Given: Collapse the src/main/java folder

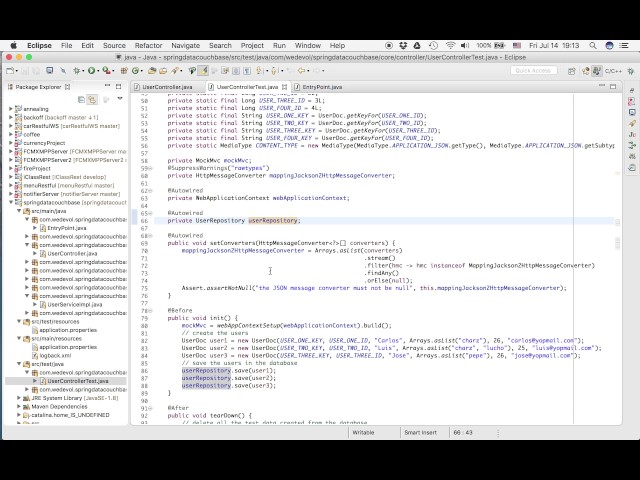Looking at the screenshot, I should coord(19,211).
